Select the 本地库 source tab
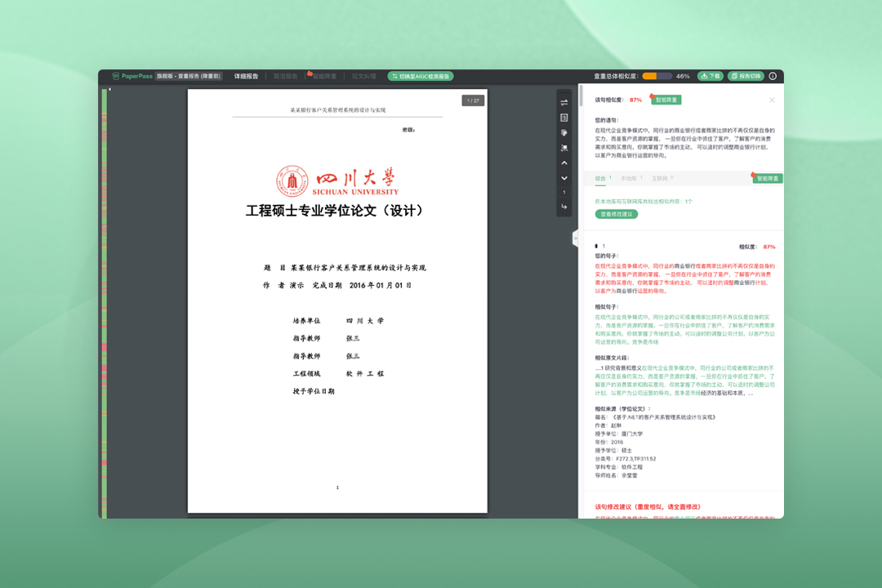Image resolution: width=882 pixels, height=588 pixels. coord(627,178)
